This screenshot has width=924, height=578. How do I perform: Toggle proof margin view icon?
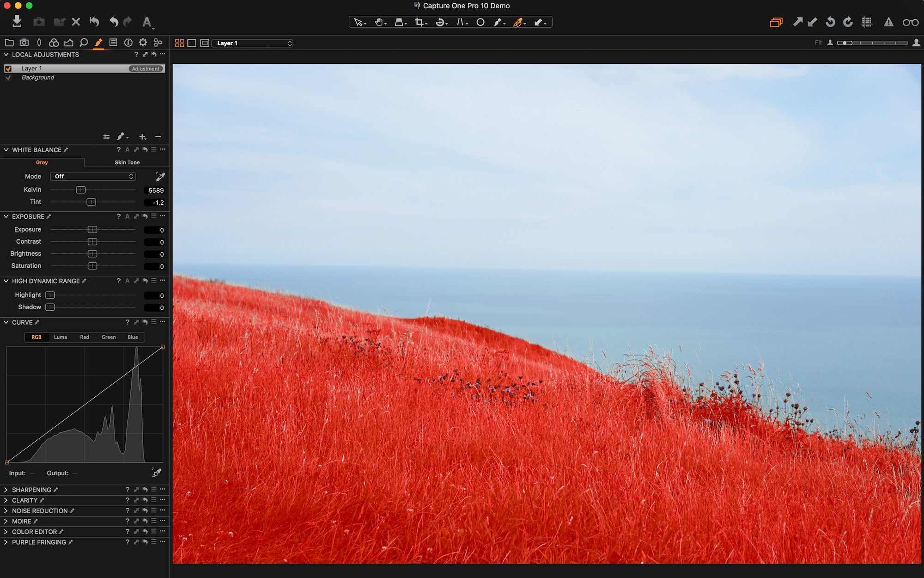click(x=205, y=43)
